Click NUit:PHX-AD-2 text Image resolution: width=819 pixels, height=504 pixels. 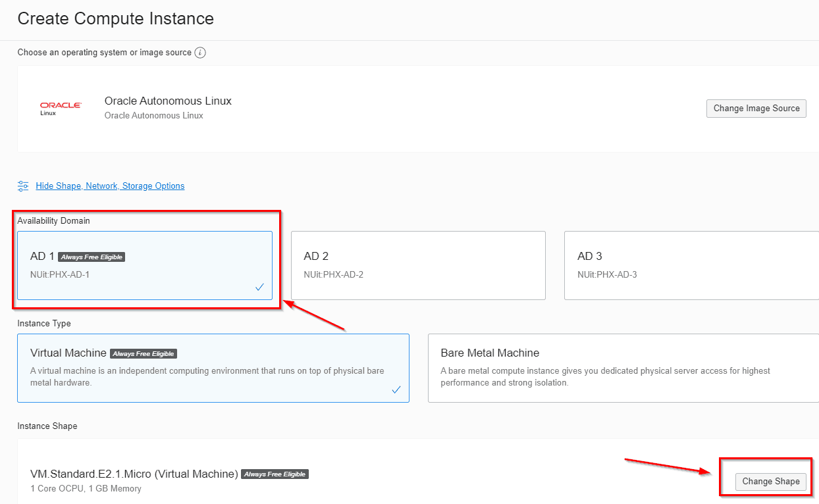tap(334, 274)
